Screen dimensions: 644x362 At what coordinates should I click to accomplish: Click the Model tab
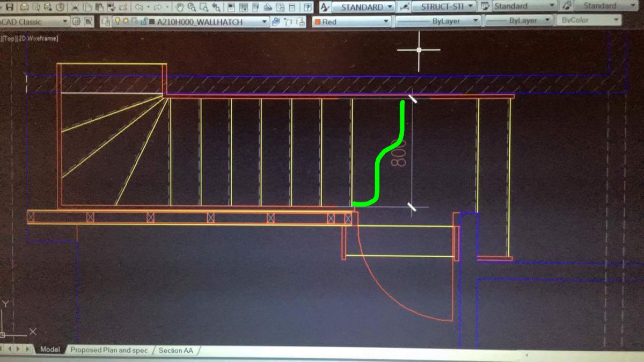pyautogui.click(x=49, y=350)
